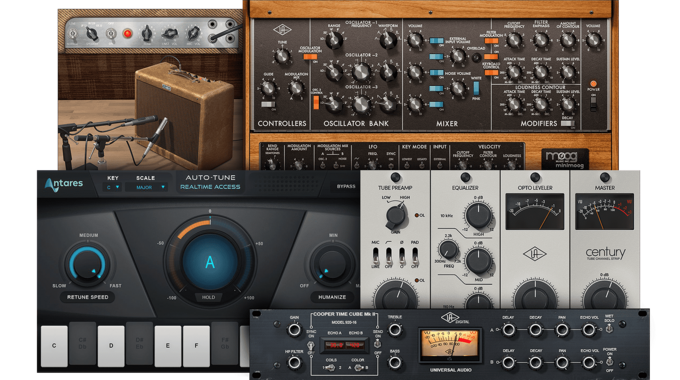Click the Minimoog Tune knob
Image resolution: width=680 pixels, height=380 pixels.
[x=282, y=56]
